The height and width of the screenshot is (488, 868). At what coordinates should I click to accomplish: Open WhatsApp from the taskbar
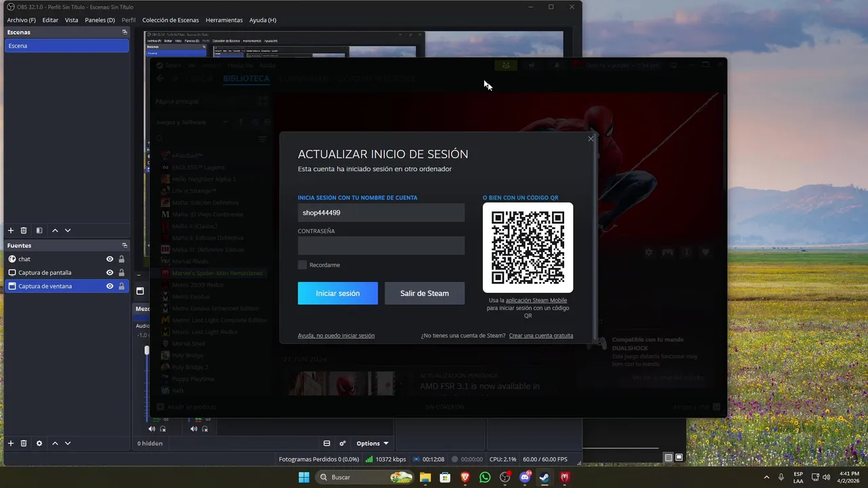485,477
